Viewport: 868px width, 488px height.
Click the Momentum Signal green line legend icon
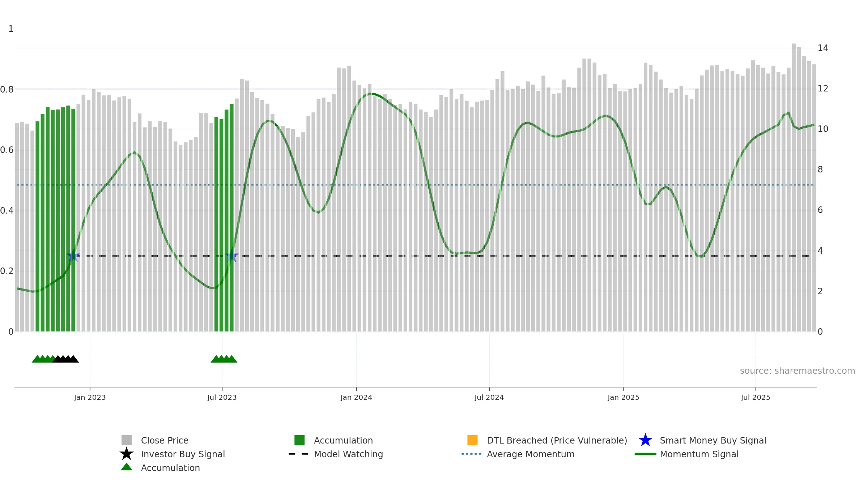tap(645, 454)
